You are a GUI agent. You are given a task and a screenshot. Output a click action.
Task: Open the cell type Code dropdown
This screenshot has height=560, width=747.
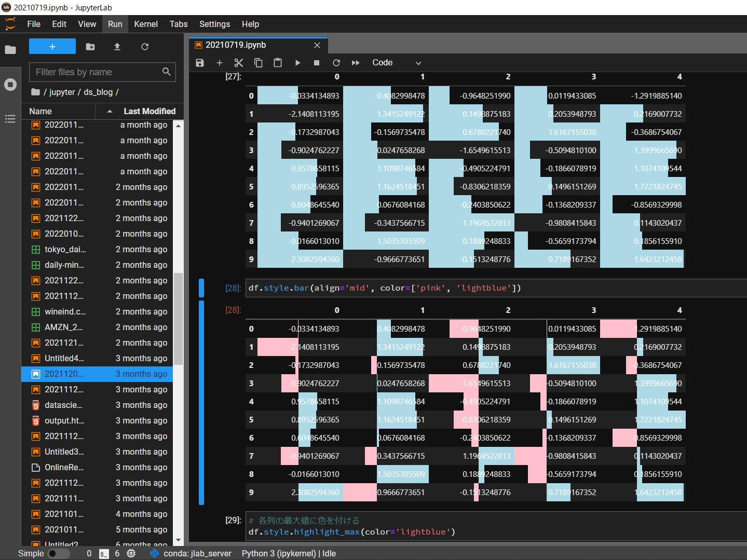click(x=397, y=63)
